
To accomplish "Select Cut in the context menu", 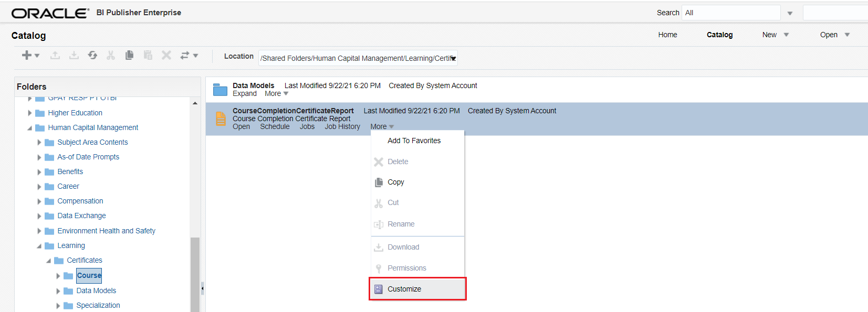I will tap(418, 202).
